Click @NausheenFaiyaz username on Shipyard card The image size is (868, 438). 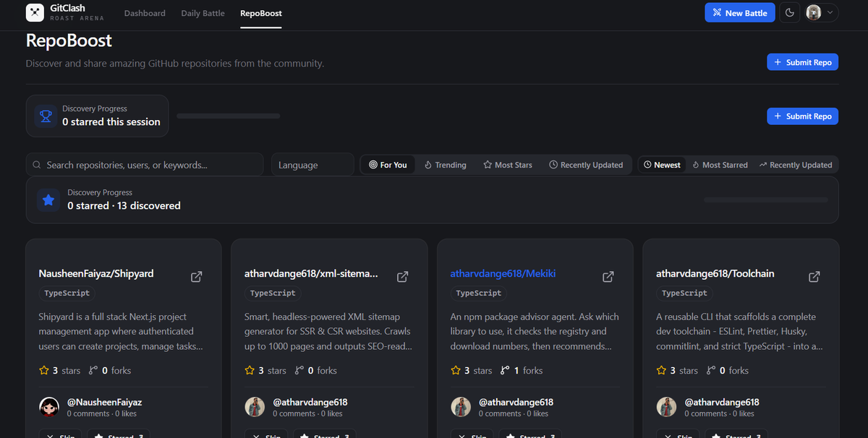[104, 402]
